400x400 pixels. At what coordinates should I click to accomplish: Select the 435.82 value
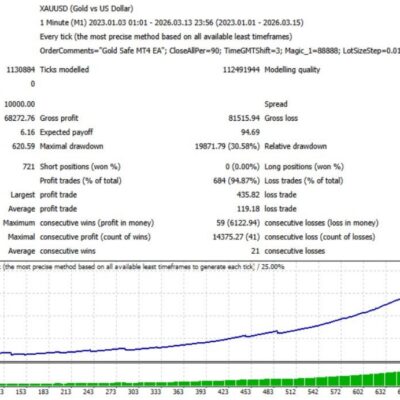tap(248, 195)
